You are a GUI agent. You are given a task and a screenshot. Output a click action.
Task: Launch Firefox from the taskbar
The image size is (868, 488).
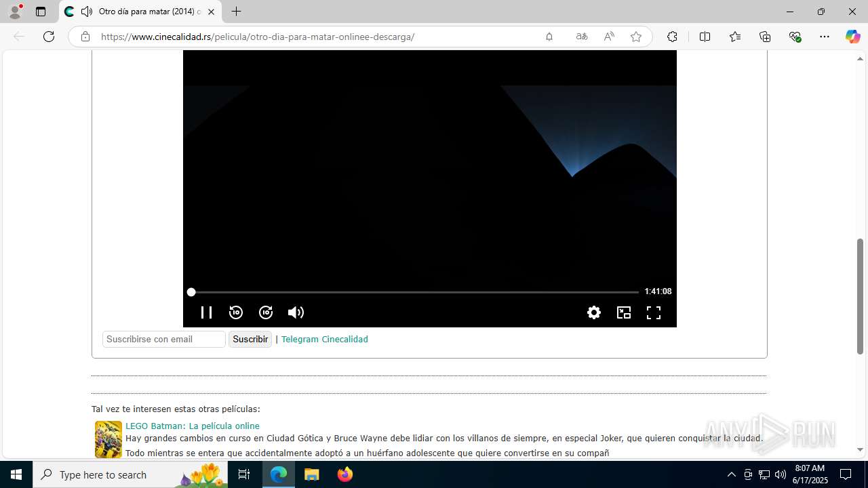click(345, 474)
